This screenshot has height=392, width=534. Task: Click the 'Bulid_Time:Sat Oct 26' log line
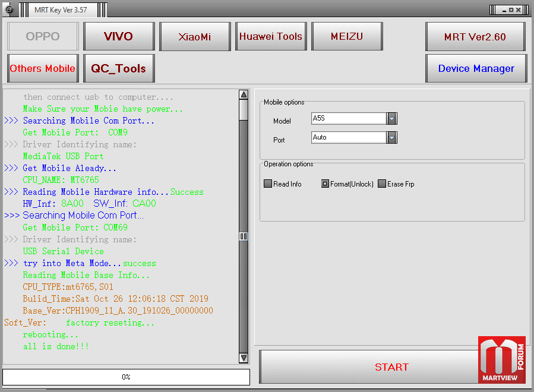coord(115,299)
